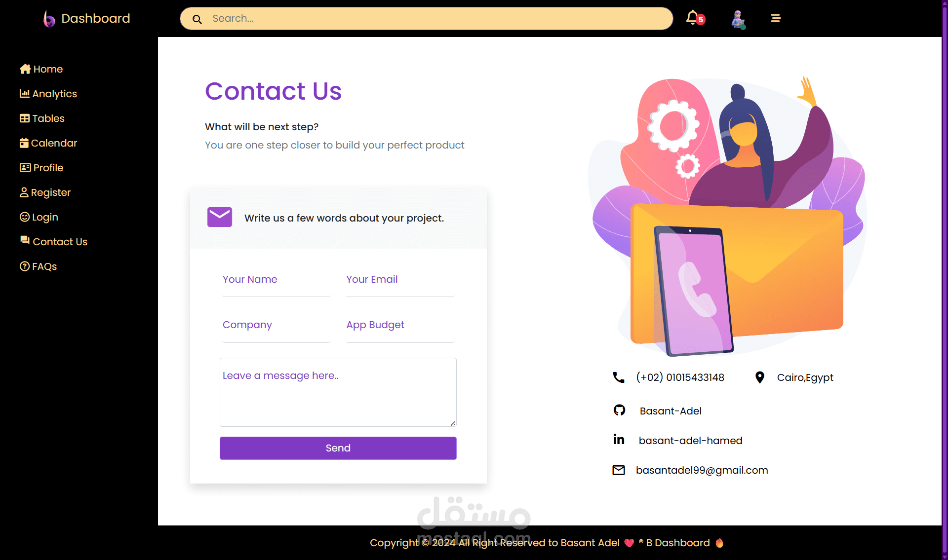Image resolution: width=948 pixels, height=560 pixels.
Task: Click the Dashboard logo icon
Action: tap(49, 19)
